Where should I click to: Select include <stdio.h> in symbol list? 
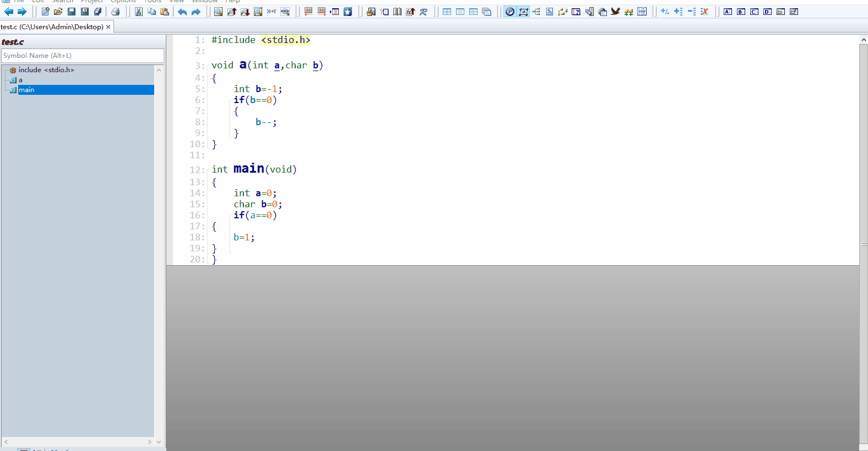click(46, 70)
